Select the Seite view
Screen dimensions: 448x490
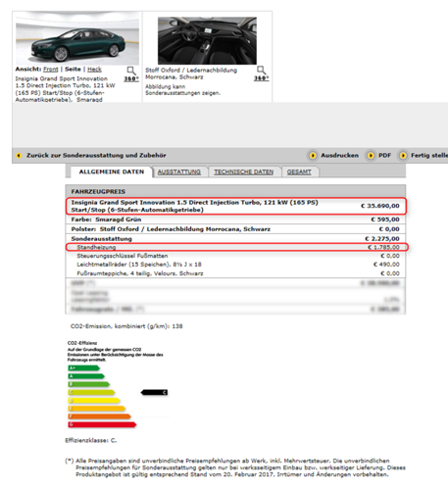coord(73,70)
